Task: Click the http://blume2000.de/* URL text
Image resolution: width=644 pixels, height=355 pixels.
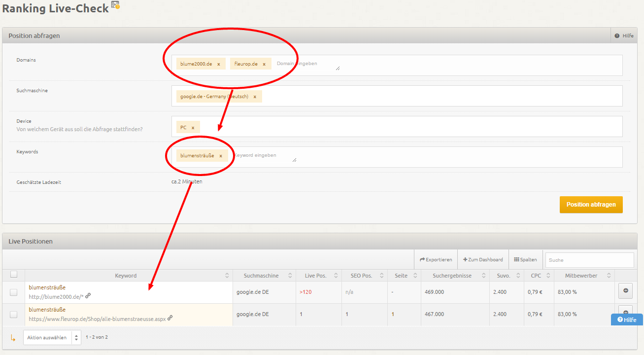Action: (56, 297)
